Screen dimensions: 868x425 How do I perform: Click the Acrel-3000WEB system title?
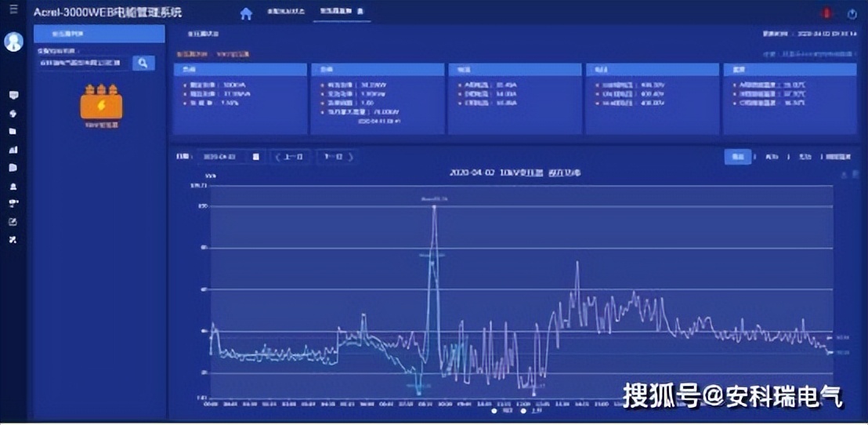click(107, 13)
